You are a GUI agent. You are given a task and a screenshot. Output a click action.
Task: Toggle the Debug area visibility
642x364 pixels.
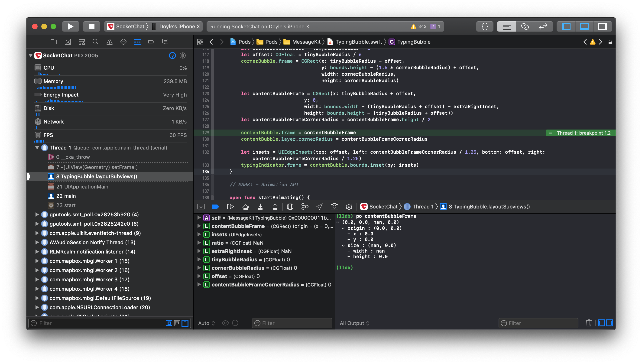[x=584, y=26]
